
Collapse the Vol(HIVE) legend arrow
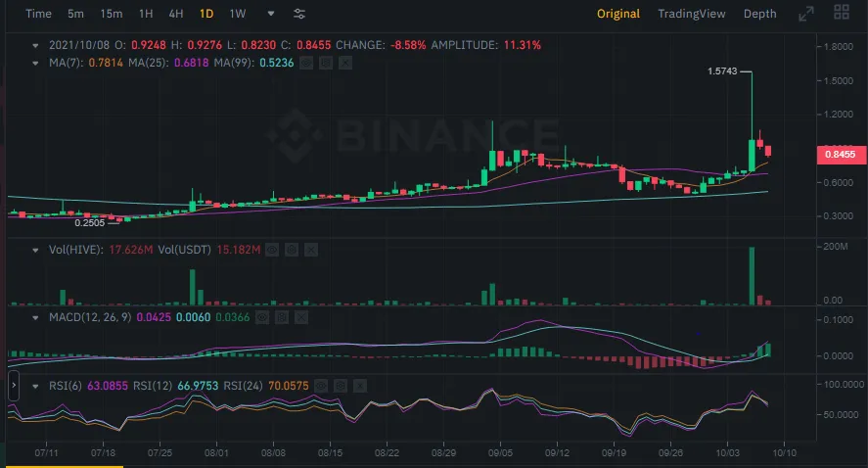[x=35, y=251]
